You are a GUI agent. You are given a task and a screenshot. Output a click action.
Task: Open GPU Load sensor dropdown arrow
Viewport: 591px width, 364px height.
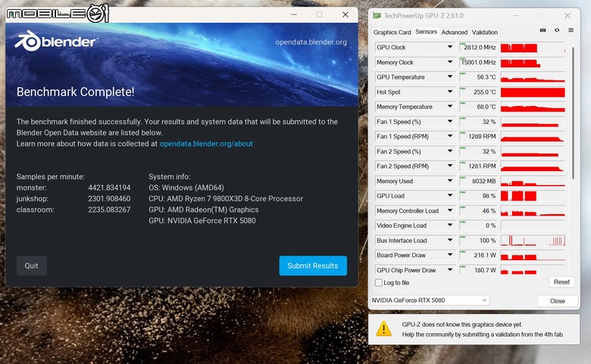click(449, 196)
